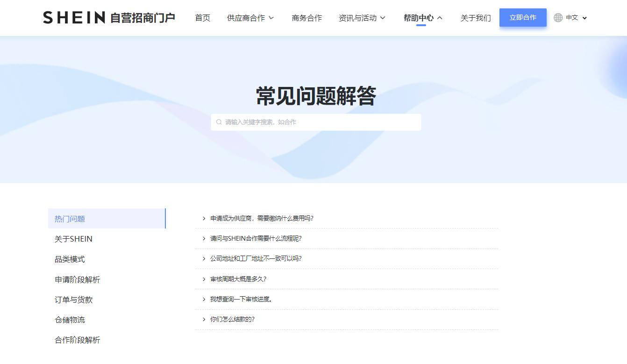Expand the 供应商合作 dropdown menu
The width and height of the screenshot is (627, 364).
pyautogui.click(x=250, y=18)
